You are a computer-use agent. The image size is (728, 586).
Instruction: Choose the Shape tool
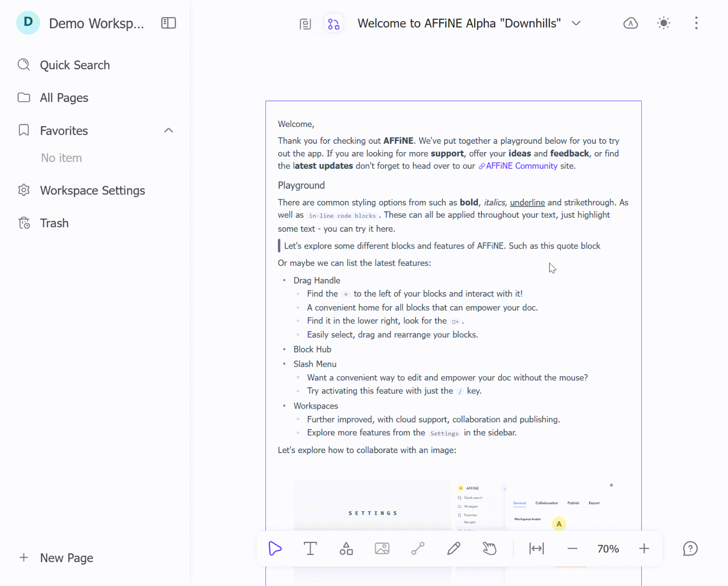pos(346,548)
